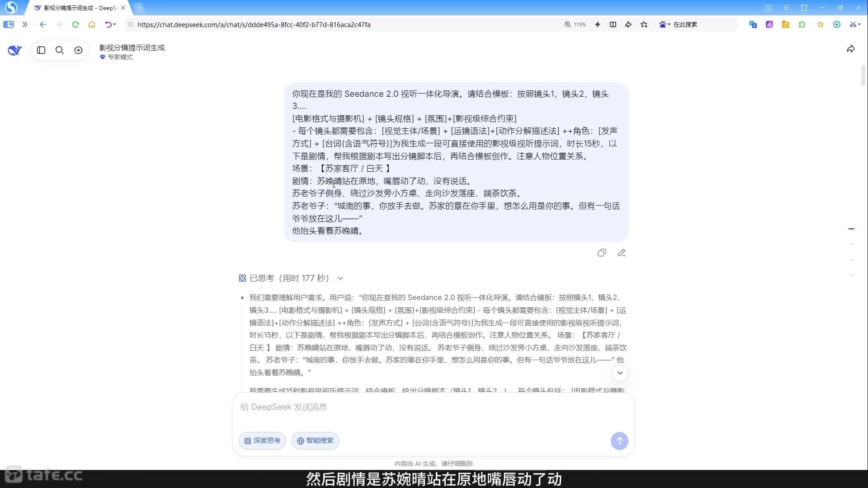Open the browser home page
Viewport: 868px width, 488px height.
92,24
